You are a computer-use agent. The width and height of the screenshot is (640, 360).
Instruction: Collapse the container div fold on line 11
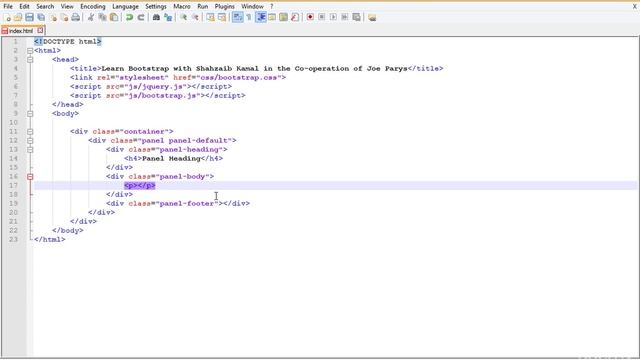30,131
